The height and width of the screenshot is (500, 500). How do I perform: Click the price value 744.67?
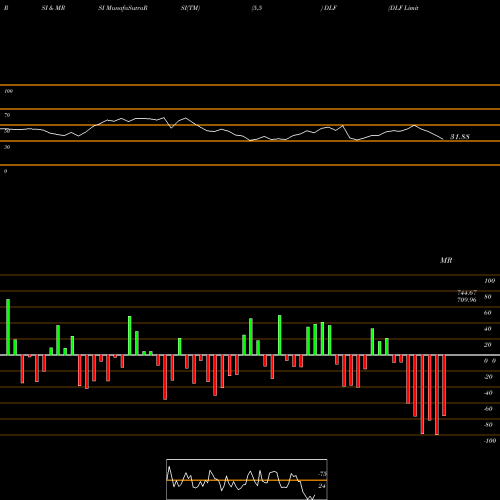pyautogui.click(x=467, y=293)
